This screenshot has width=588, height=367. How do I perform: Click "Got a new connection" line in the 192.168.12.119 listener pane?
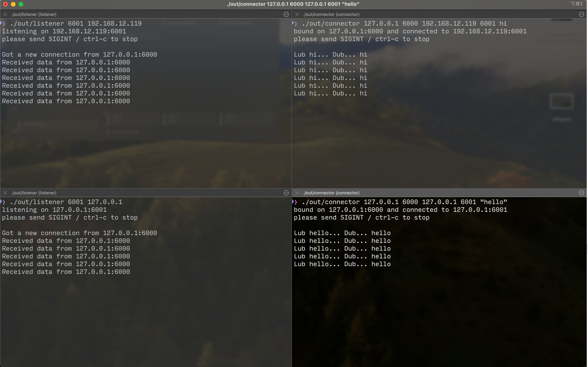coord(80,55)
